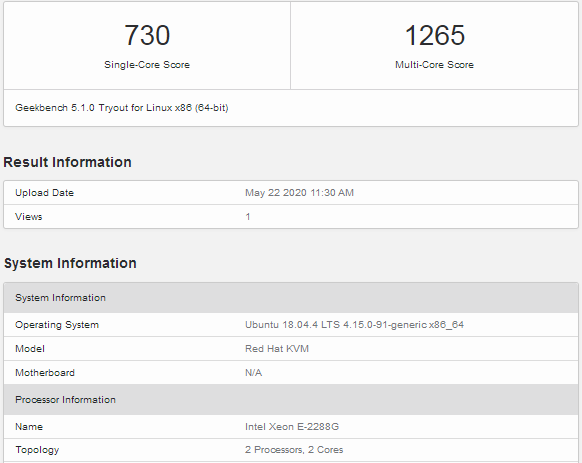Click the Views count value 1
The width and height of the screenshot is (582, 463).
248,216
